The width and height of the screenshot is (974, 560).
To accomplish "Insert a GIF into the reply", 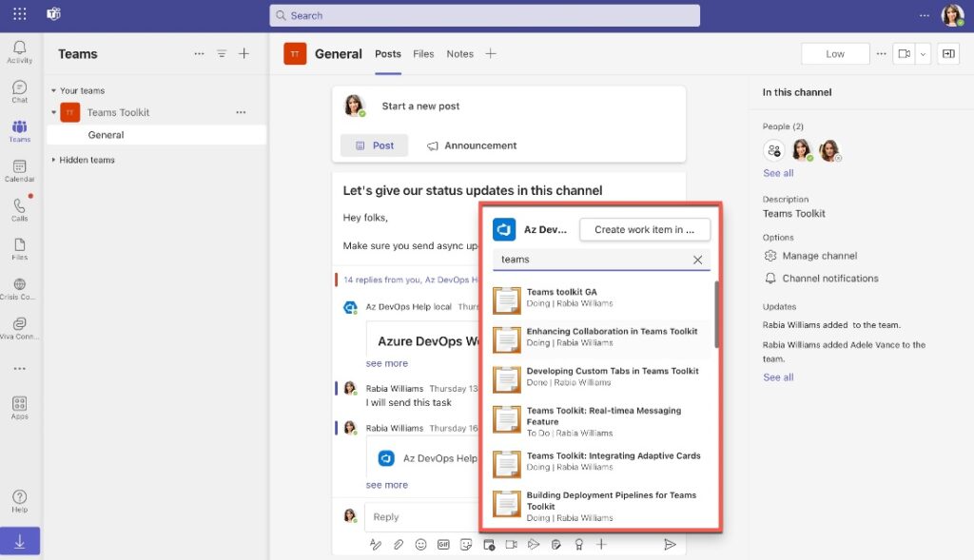I will [443, 544].
